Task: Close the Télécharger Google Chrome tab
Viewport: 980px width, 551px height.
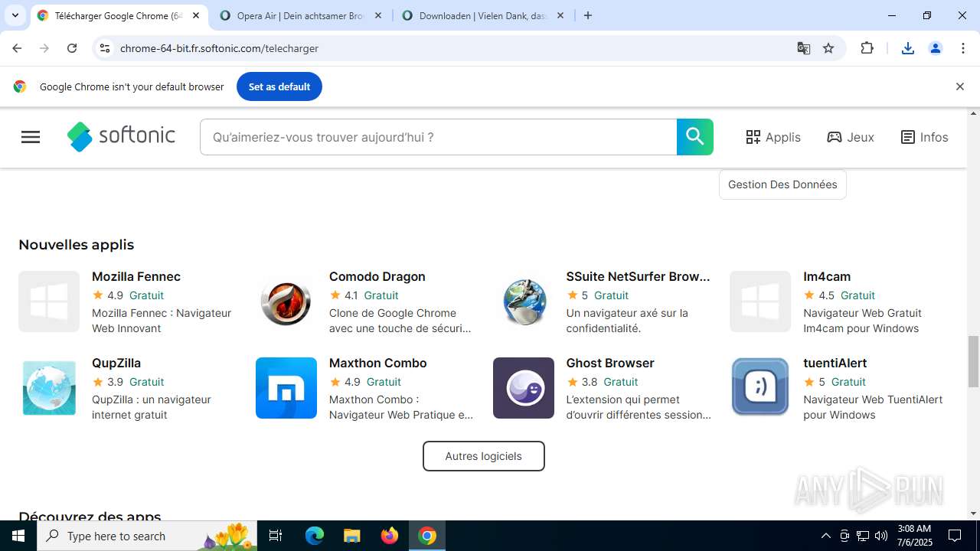Action: click(x=196, y=15)
